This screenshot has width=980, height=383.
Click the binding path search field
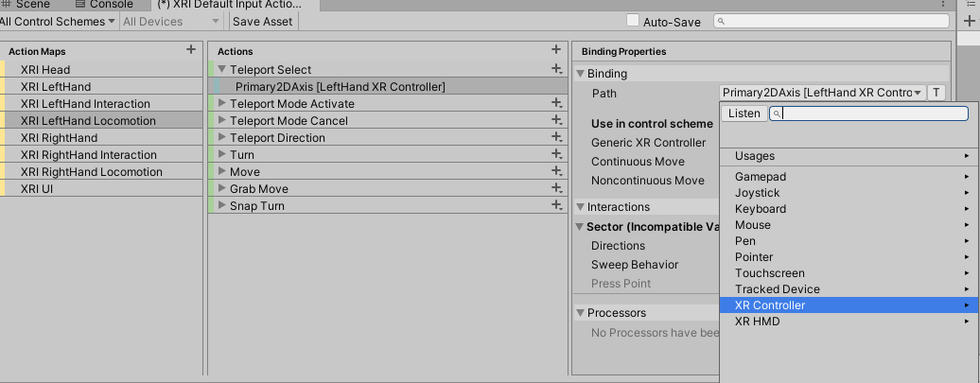tap(870, 113)
